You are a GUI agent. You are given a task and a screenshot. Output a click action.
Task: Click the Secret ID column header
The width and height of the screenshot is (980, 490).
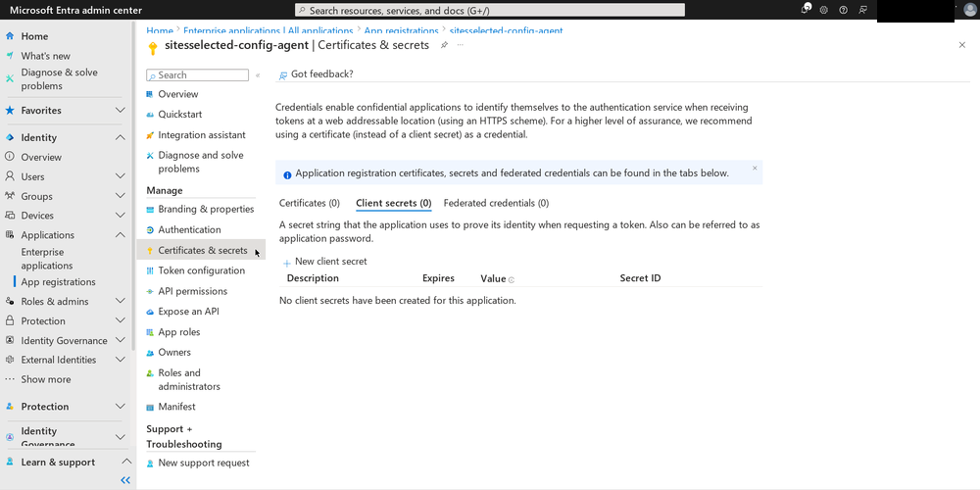pyautogui.click(x=640, y=278)
